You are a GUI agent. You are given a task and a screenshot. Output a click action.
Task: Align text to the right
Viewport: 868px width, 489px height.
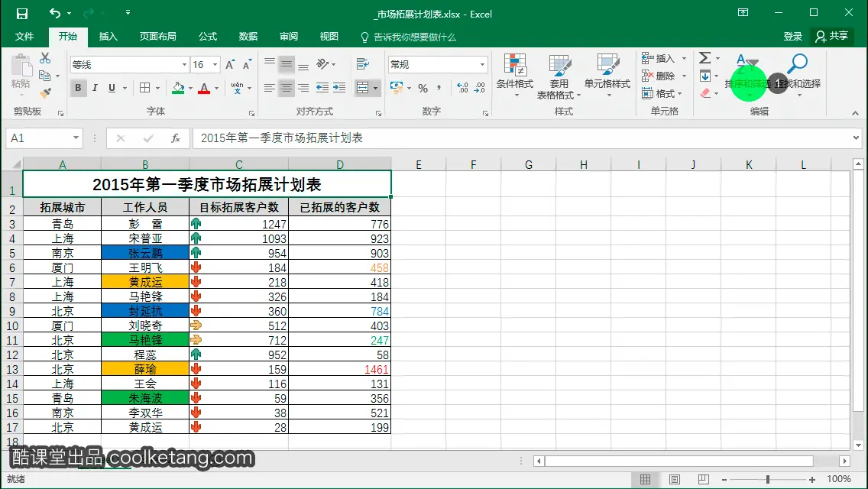303,88
